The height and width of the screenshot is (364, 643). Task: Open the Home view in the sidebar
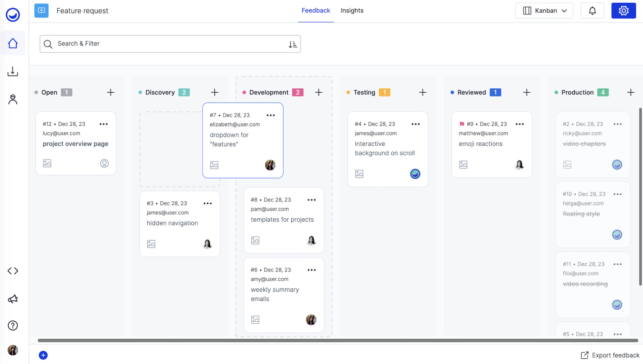13,43
